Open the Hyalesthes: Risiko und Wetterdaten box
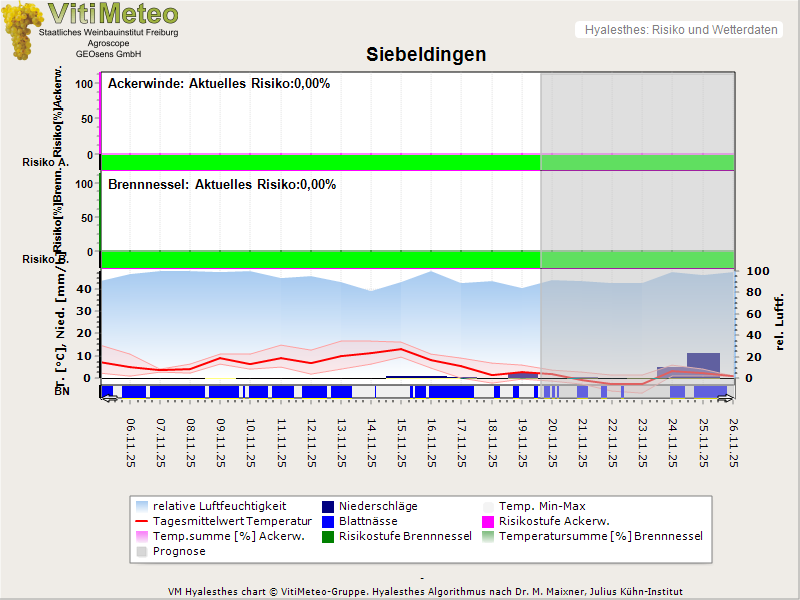 tap(679, 30)
